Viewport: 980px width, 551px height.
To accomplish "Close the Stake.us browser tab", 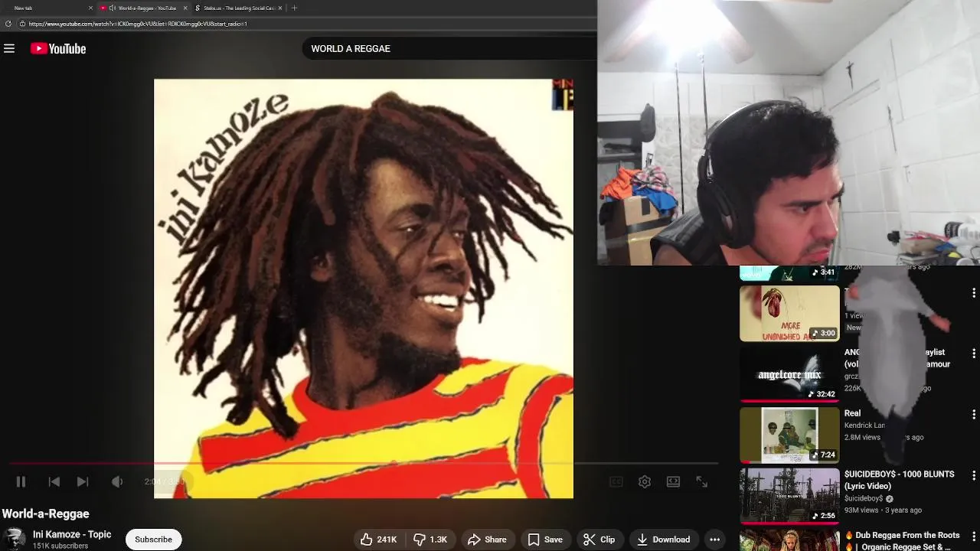I will pyautogui.click(x=280, y=8).
